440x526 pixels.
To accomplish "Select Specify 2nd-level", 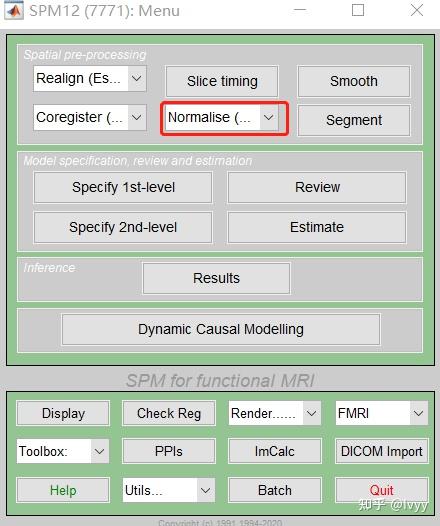I will point(123,227).
